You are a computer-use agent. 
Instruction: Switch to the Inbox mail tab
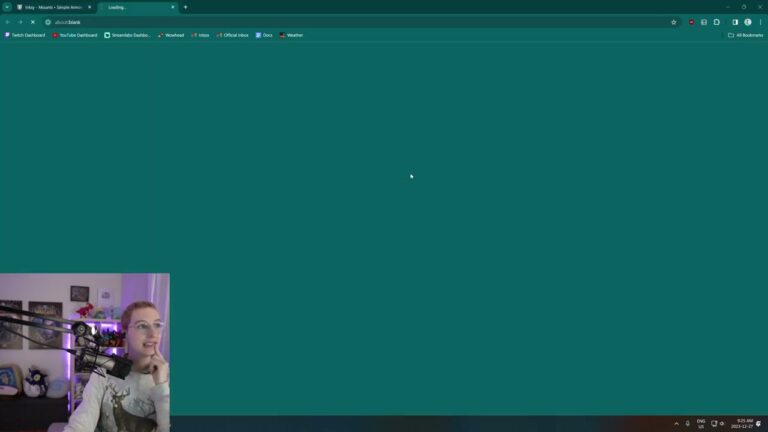(53, 7)
